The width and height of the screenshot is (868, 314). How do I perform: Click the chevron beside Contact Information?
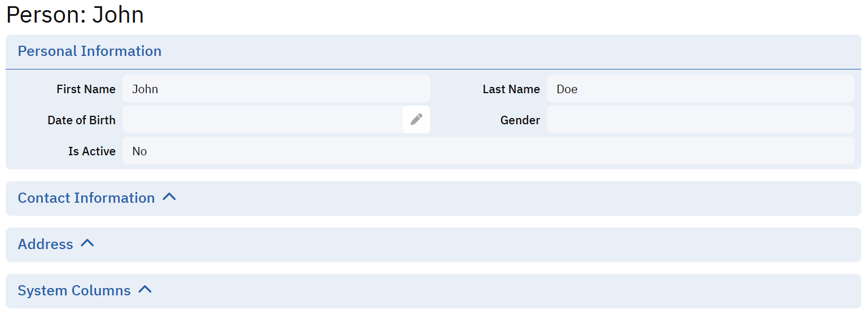[x=169, y=197]
